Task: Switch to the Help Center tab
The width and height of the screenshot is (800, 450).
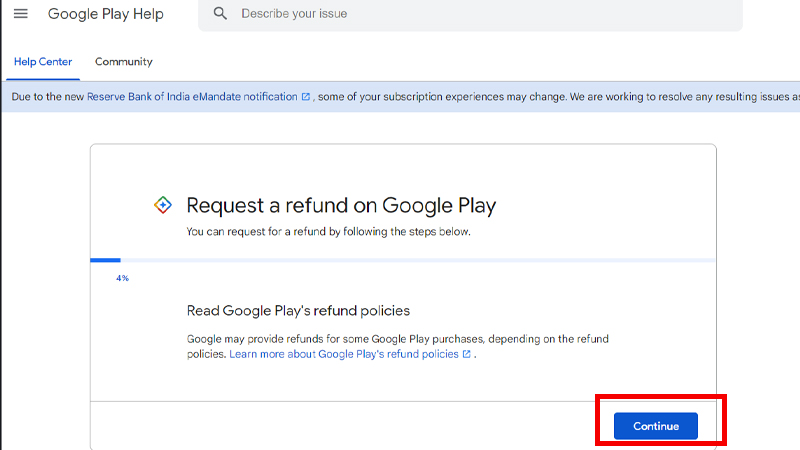Action: click(x=43, y=62)
